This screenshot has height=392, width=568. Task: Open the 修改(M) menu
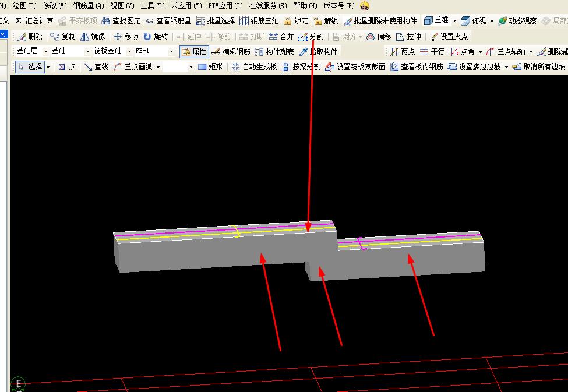[x=55, y=6]
